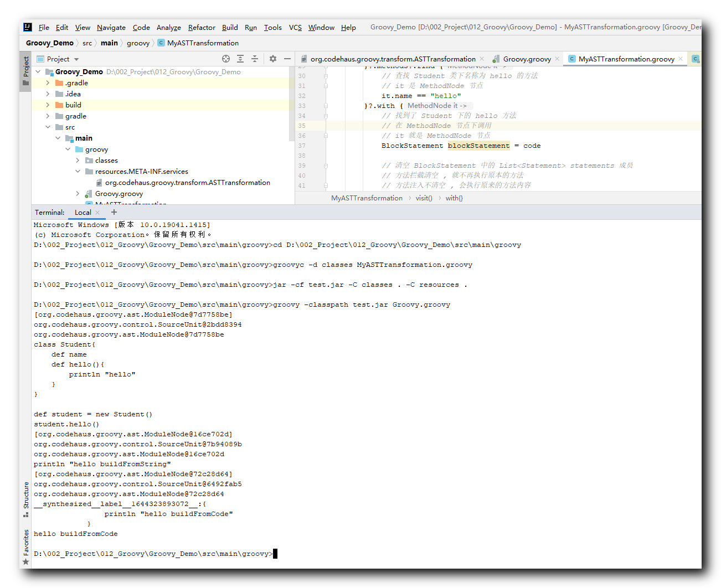Click the terminal command prompt input
This screenshot has width=721, height=588.
coord(275,554)
